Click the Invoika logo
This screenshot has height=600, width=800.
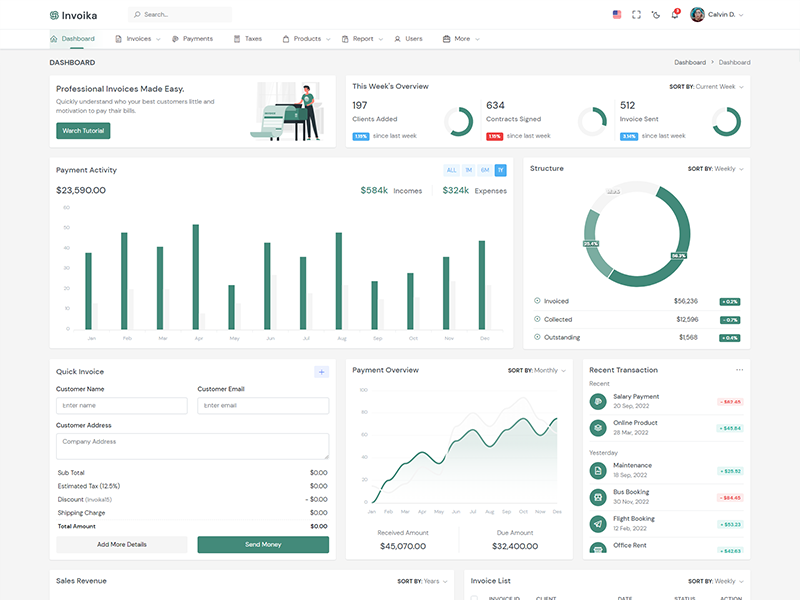point(75,15)
